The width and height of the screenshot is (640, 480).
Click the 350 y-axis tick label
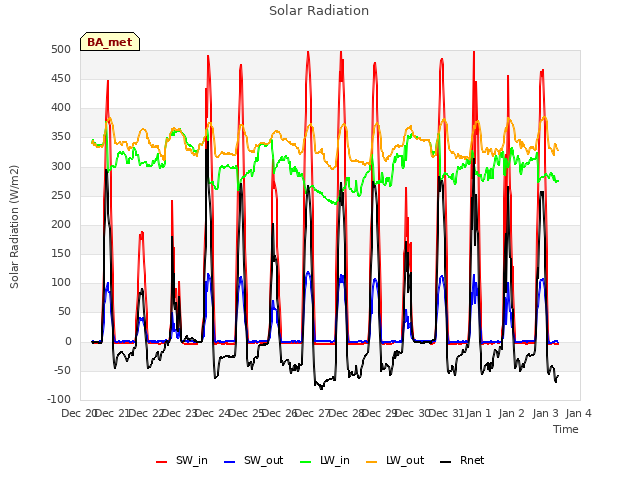click(61, 137)
